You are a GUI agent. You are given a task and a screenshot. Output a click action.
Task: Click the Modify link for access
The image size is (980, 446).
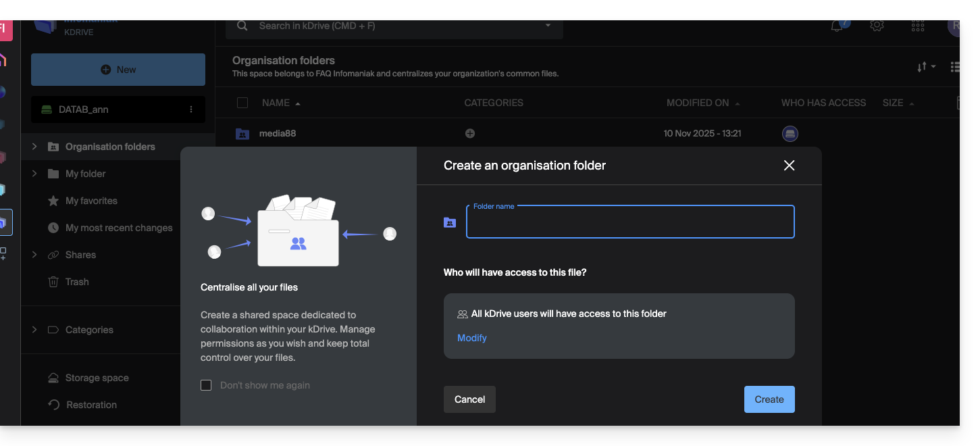click(471, 338)
